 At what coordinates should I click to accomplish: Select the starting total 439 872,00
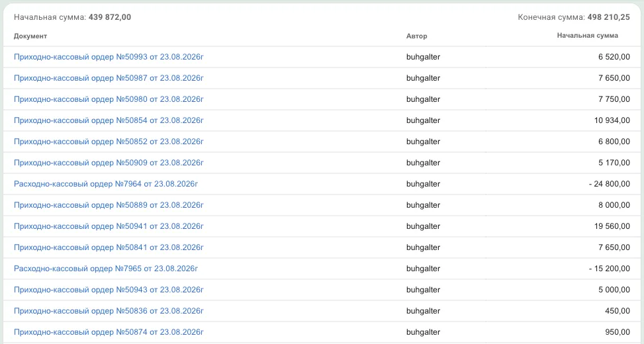pyautogui.click(x=110, y=17)
